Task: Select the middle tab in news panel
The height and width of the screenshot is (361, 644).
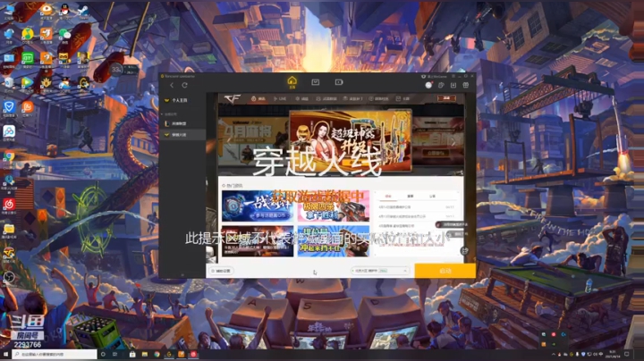Action: click(x=411, y=196)
